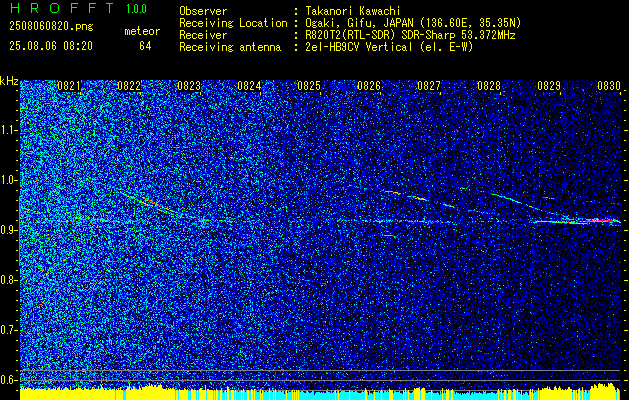Click observer name Takanori Kawachi
Screen dimensions: 629x400
point(353,11)
